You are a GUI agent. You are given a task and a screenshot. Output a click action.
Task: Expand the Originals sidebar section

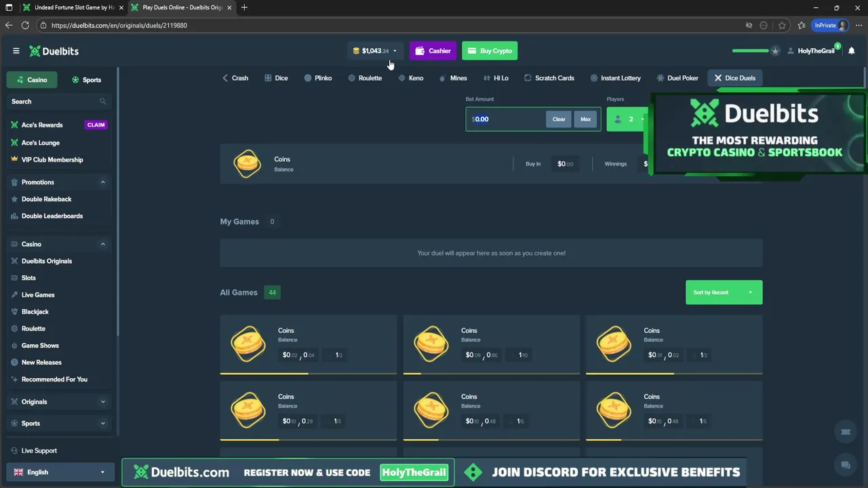tap(103, 402)
